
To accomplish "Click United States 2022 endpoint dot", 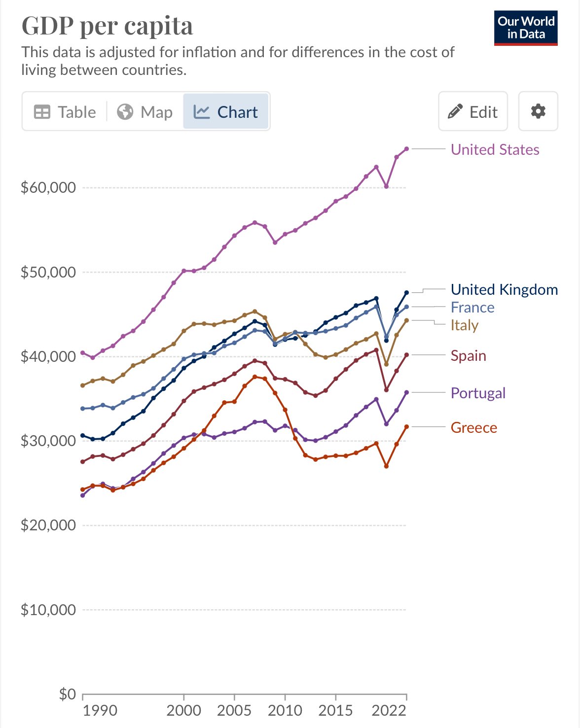I will (x=406, y=148).
